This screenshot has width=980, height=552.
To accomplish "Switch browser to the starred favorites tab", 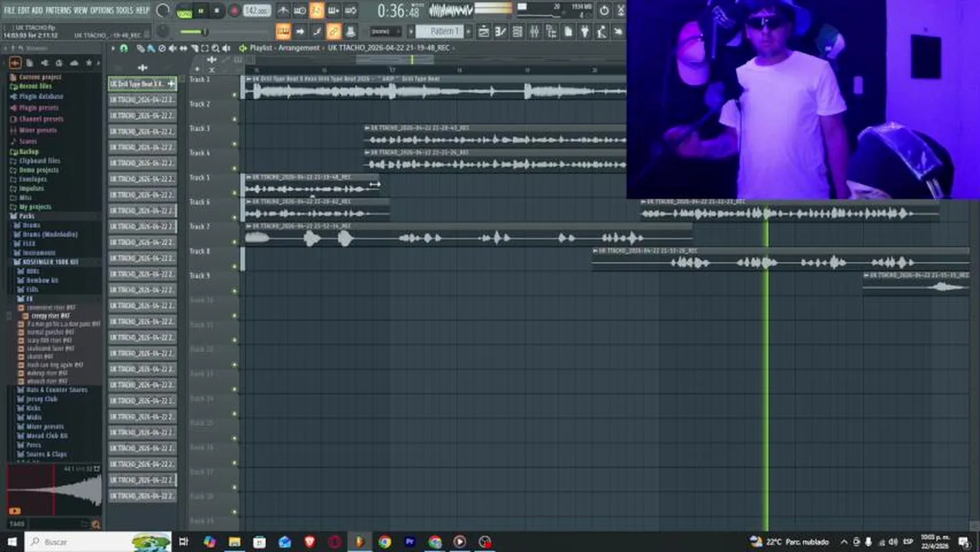I will pos(88,63).
